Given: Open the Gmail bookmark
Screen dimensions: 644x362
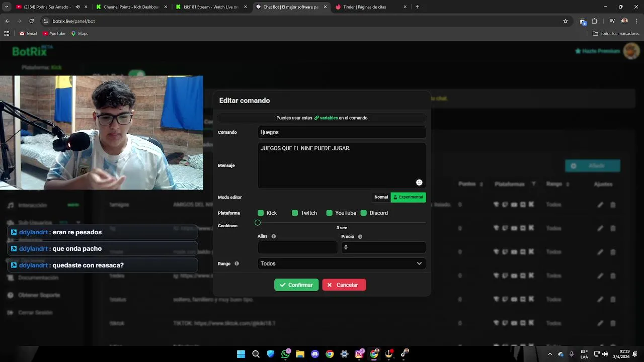Looking at the screenshot, I should coord(28,34).
